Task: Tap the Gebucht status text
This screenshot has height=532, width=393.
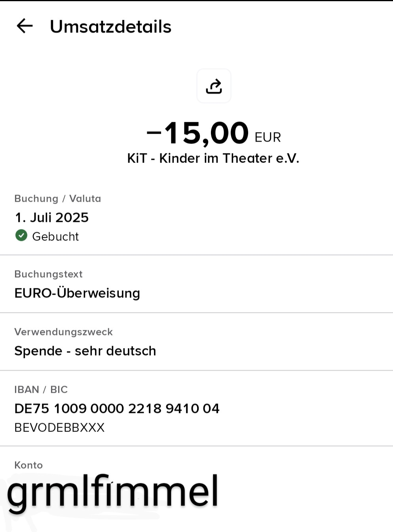Action: [x=55, y=237]
